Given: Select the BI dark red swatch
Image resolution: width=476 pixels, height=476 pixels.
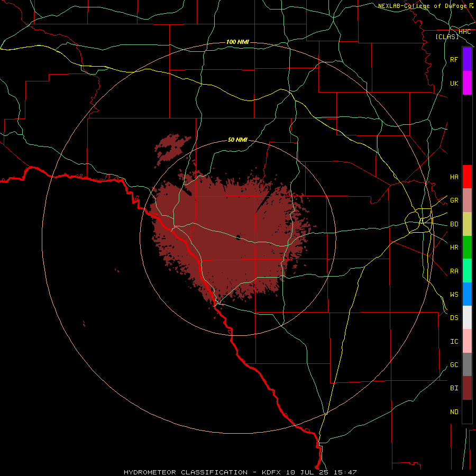Looking at the screenshot, I should click(467, 388).
